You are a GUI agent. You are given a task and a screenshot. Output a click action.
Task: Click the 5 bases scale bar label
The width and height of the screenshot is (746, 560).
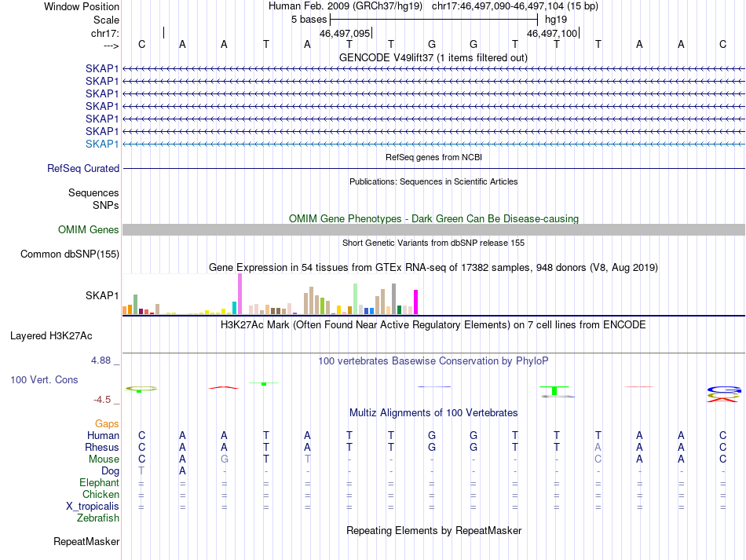[309, 20]
